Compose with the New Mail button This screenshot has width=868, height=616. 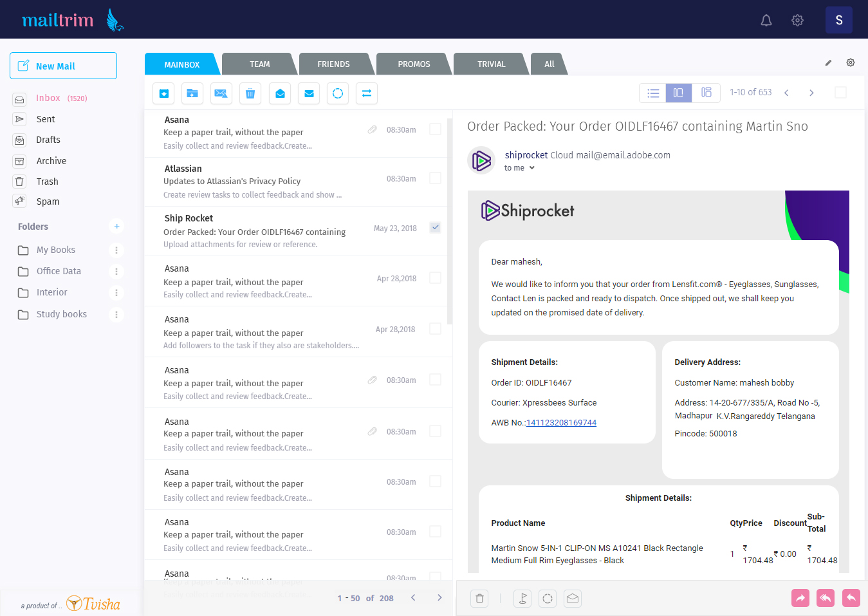coord(63,66)
